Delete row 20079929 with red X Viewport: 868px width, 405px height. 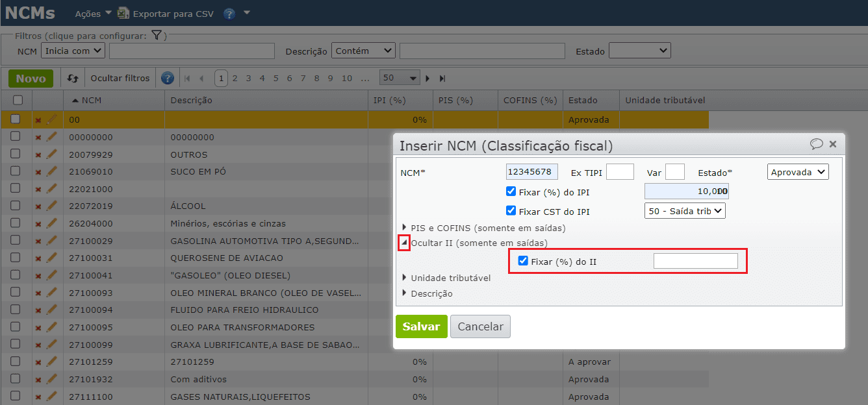tap(38, 155)
